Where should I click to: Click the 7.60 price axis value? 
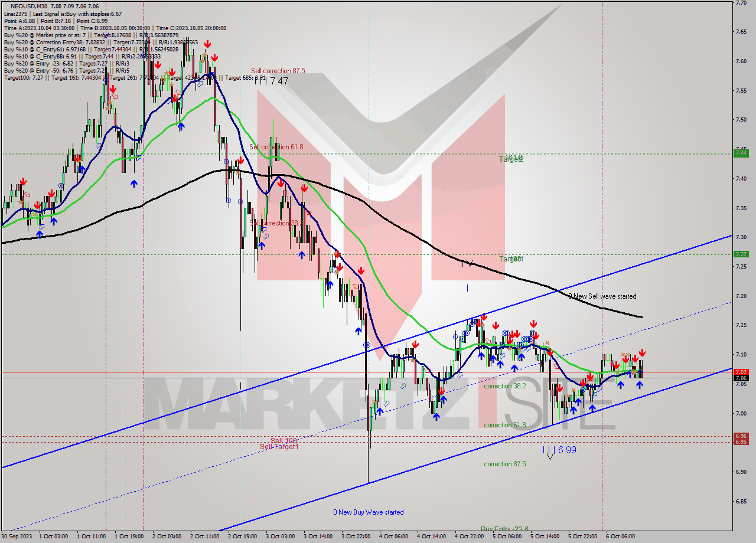click(x=741, y=61)
